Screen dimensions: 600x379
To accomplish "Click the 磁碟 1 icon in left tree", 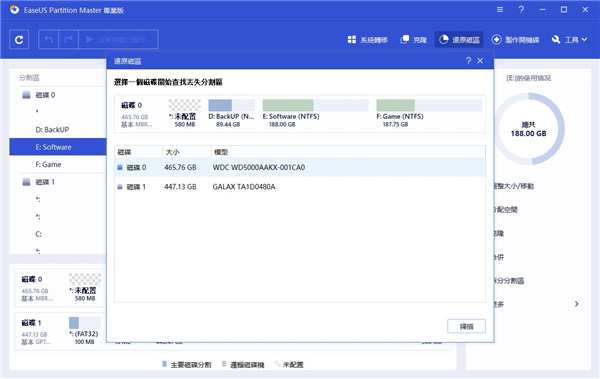I will 26,182.
